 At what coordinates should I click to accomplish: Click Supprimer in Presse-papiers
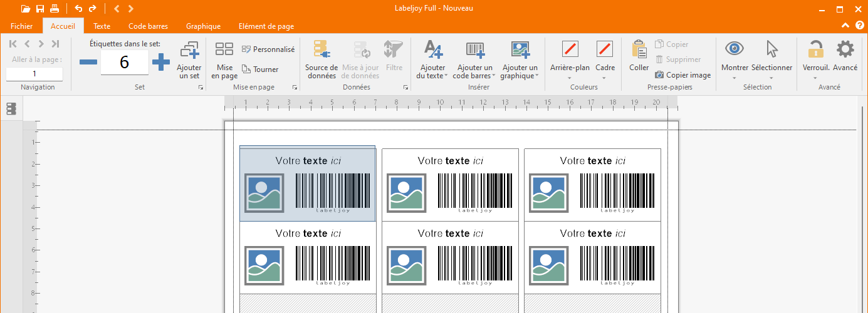coord(678,59)
